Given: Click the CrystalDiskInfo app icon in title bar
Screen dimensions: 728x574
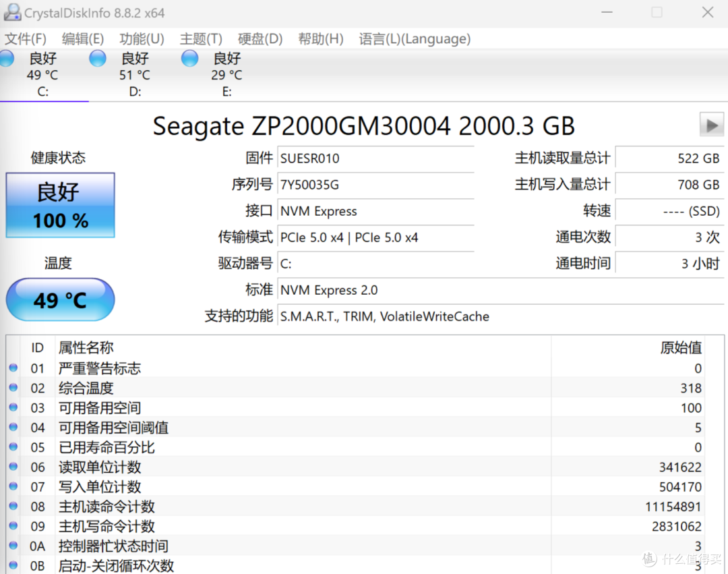Looking at the screenshot, I should coord(12,13).
